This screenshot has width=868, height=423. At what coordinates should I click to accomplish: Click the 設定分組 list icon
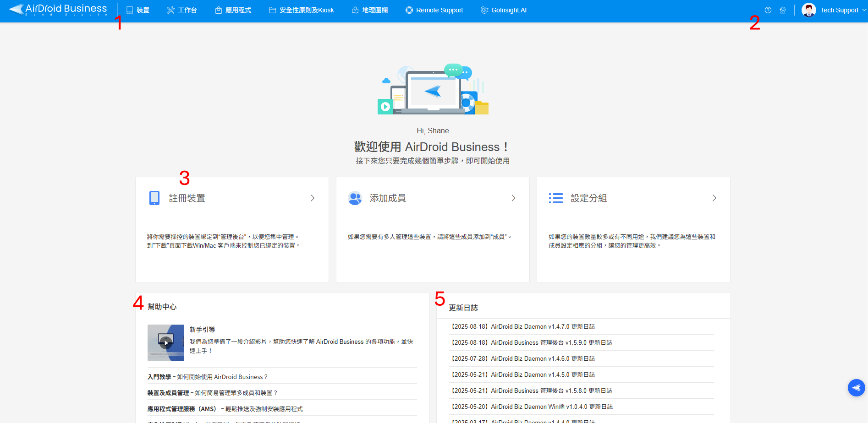pos(556,198)
